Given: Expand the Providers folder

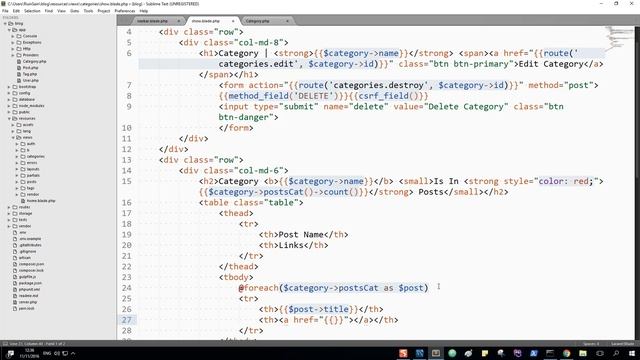Looking at the screenshot, I should [13, 55].
